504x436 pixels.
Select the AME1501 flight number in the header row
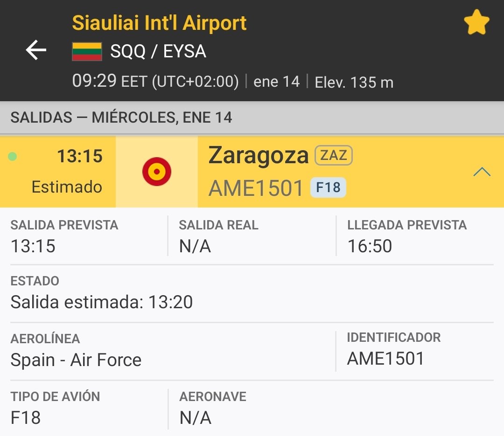256,188
